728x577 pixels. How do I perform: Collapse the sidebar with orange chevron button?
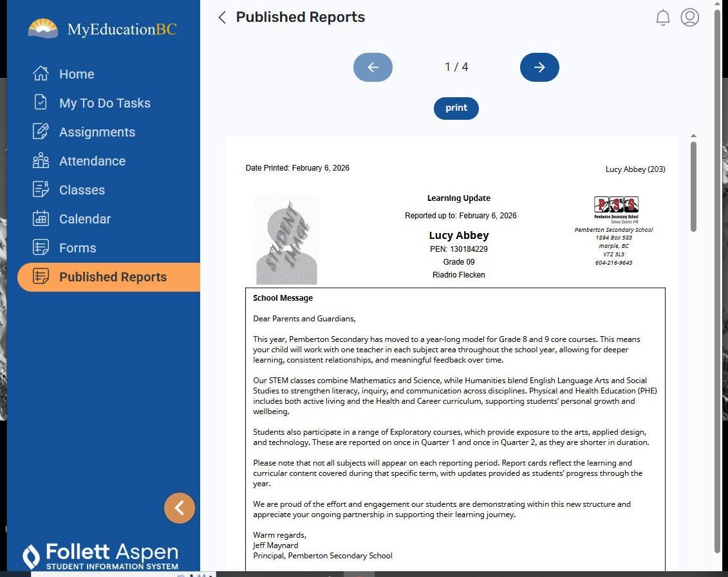180,508
